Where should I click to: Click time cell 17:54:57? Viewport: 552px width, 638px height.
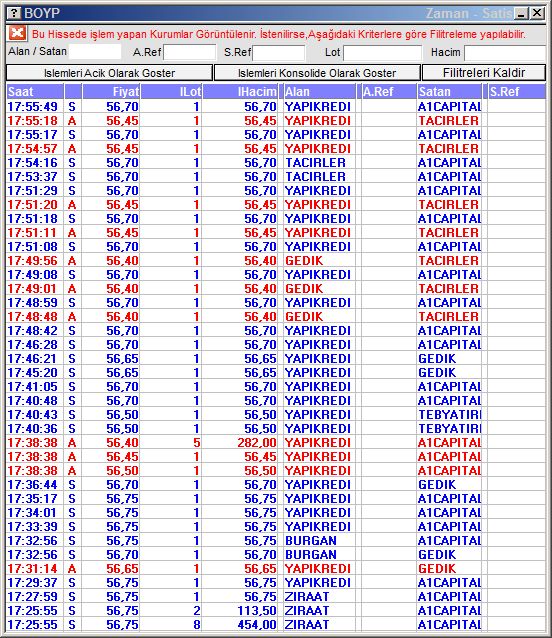[33, 149]
